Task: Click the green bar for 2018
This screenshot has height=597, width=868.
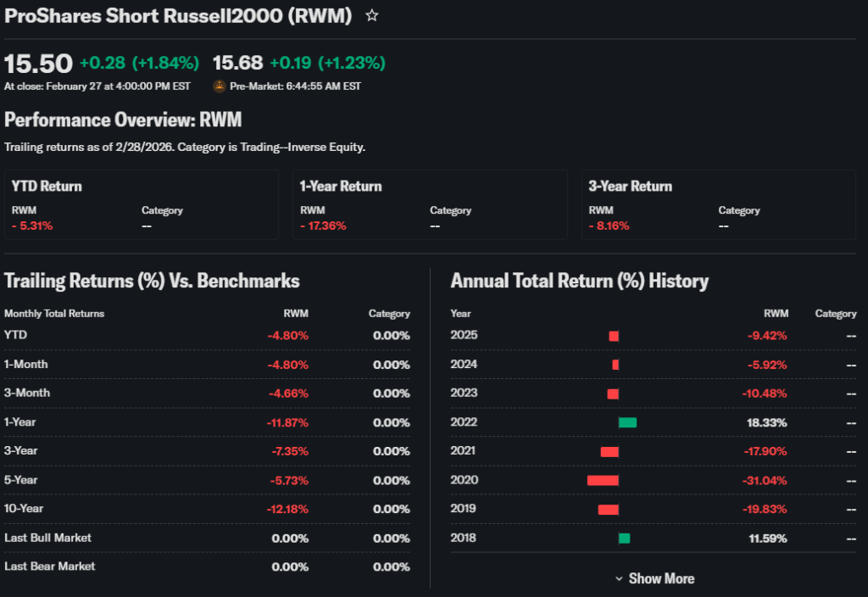Action: tap(624, 538)
